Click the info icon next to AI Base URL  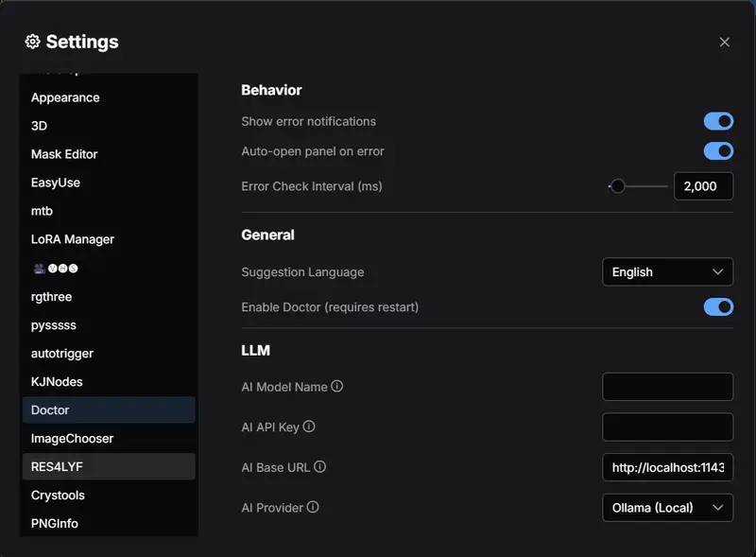(319, 467)
